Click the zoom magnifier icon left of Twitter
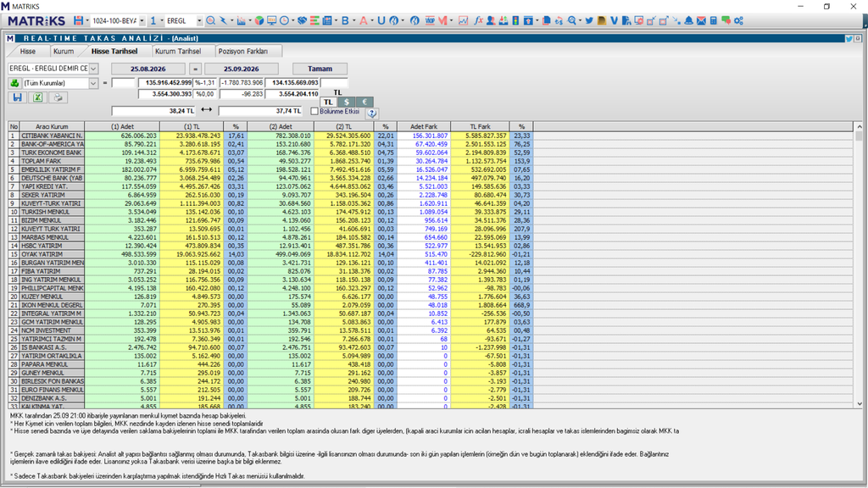Screen dimensions: 868x488 click(572, 20)
